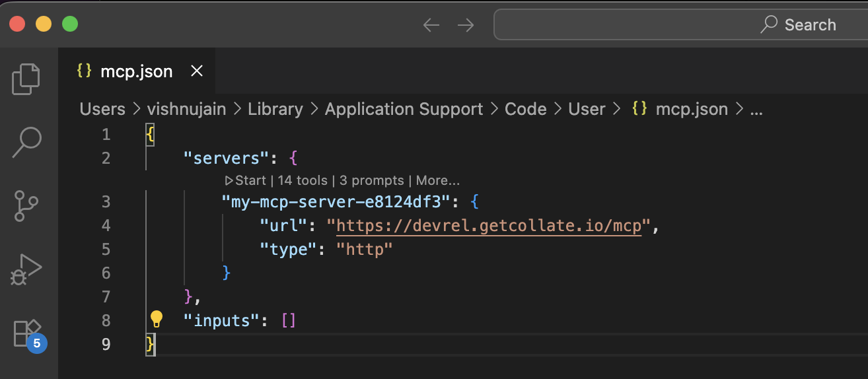The image size is (868, 379).
Task: Click the empty array brackets after inputs
Action: 289,321
